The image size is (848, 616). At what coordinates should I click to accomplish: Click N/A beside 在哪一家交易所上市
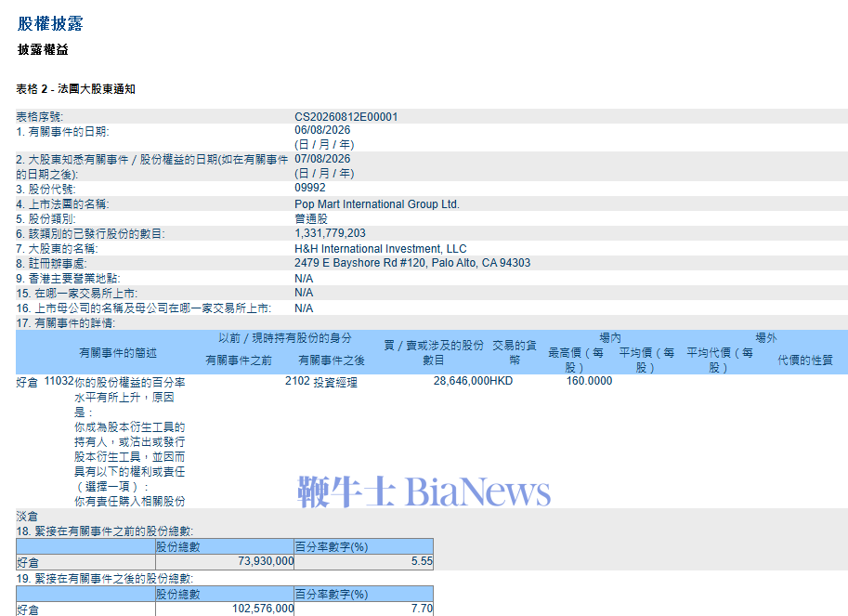point(304,293)
